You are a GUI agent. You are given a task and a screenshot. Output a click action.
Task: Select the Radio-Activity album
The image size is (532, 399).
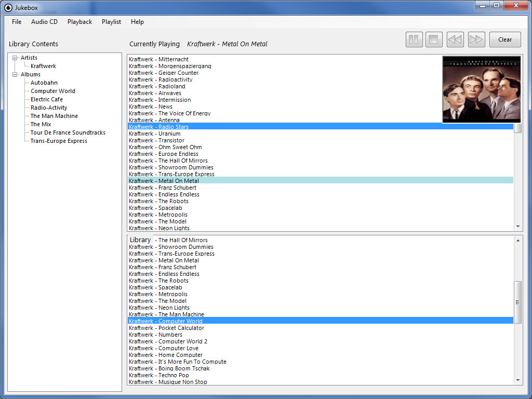pos(49,108)
